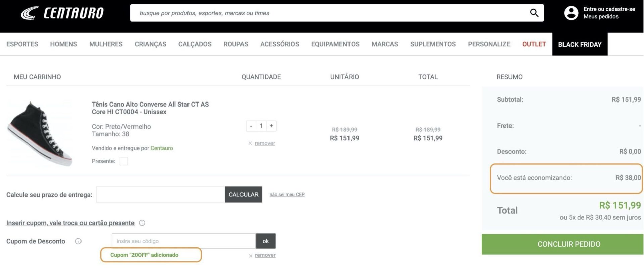Go to the OUTLET section
Viewport: 644px width, 271px height.
coord(534,44)
